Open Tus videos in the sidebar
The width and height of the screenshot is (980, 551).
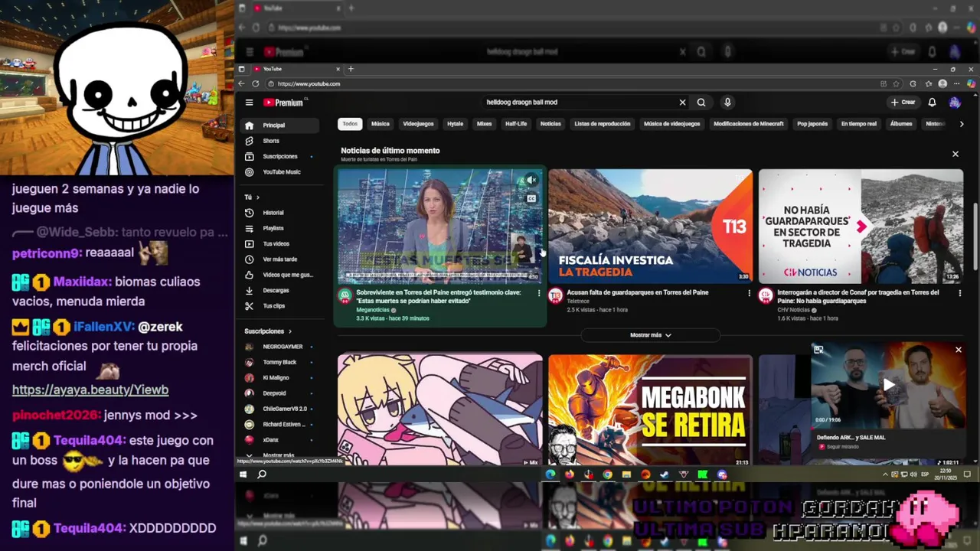point(279,243)
